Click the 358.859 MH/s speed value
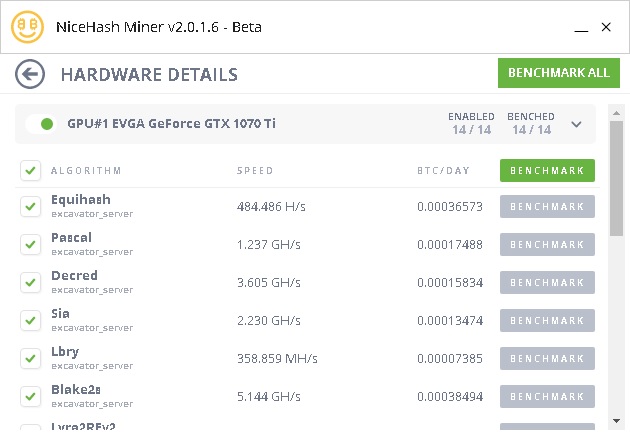The height and width of the screenshot is (440, 630). pos(277,358)
